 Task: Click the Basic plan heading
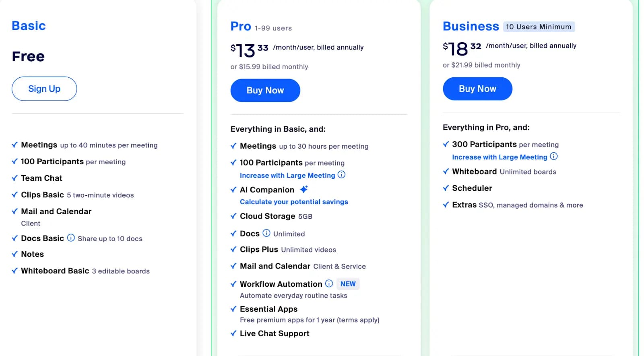(x=28, y=25)
